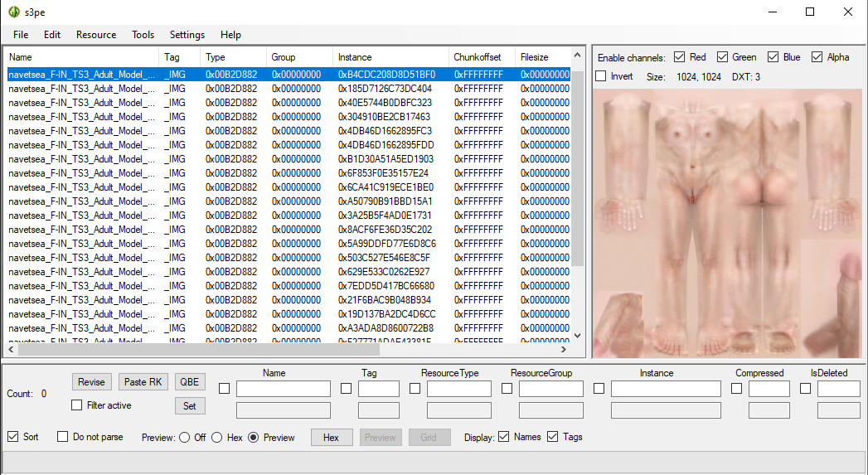This screenshot has height=475, width=868.
Task: Click the resource list scroll up arrow
Action: [577, 55]
